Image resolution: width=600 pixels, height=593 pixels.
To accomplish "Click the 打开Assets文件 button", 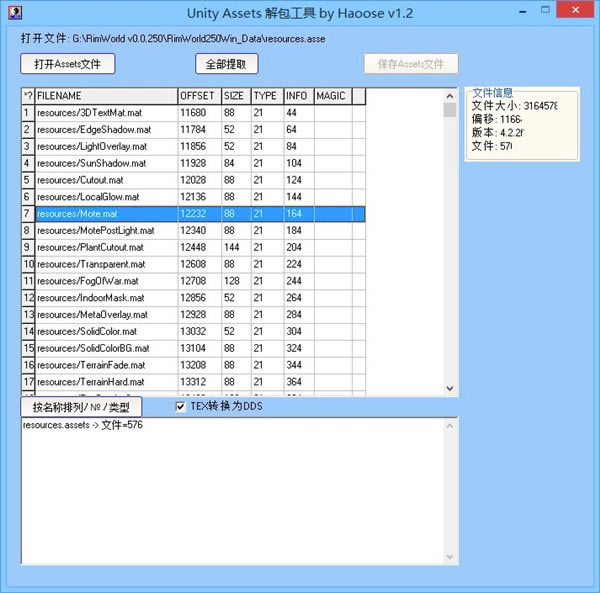I will point(68,64).
